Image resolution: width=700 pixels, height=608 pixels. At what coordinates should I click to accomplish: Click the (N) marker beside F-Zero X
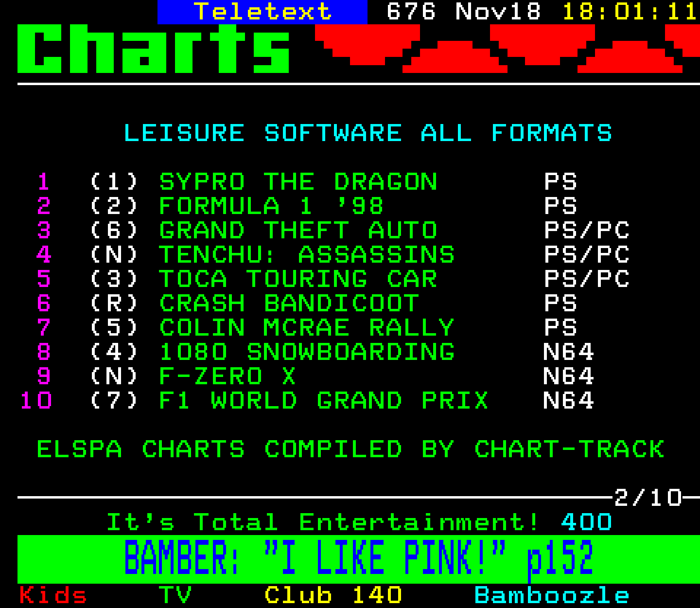pos(114,376)
